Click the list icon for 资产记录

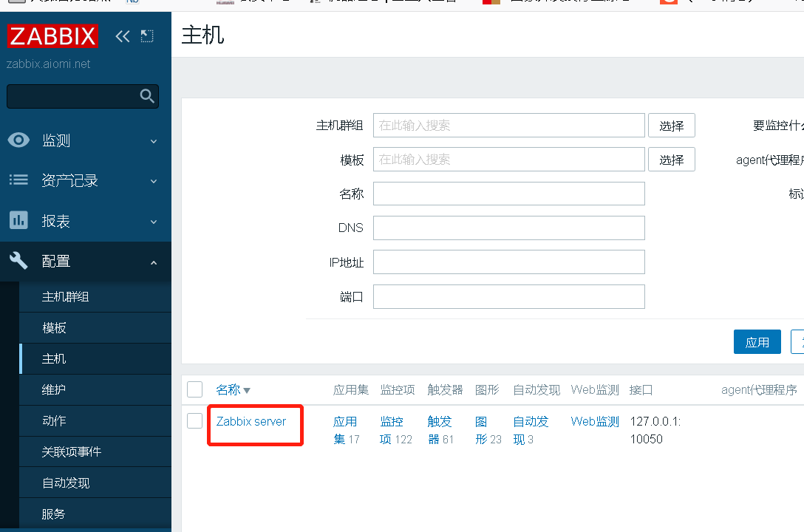pyautogui.click(x=18, y=180)
